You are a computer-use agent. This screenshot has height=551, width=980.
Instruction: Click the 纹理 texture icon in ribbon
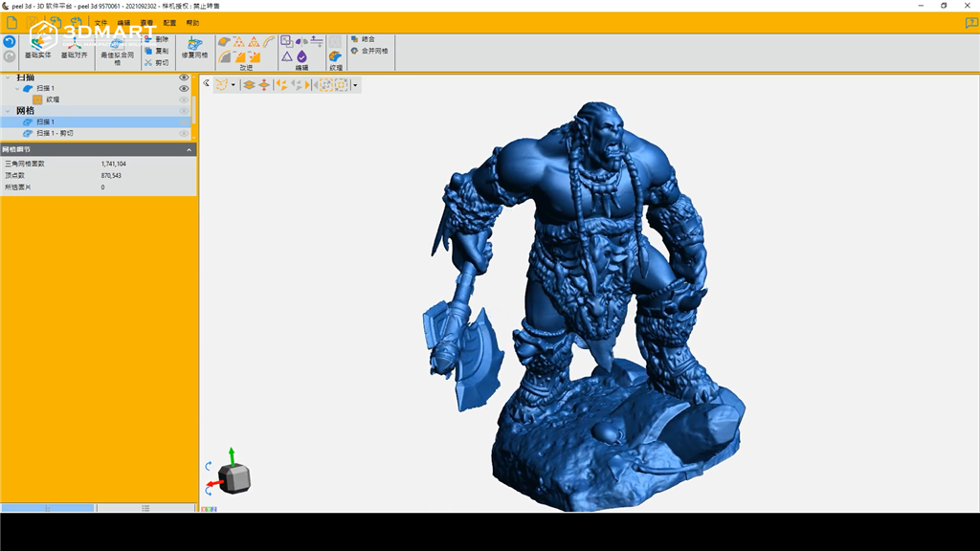point(335,57)
